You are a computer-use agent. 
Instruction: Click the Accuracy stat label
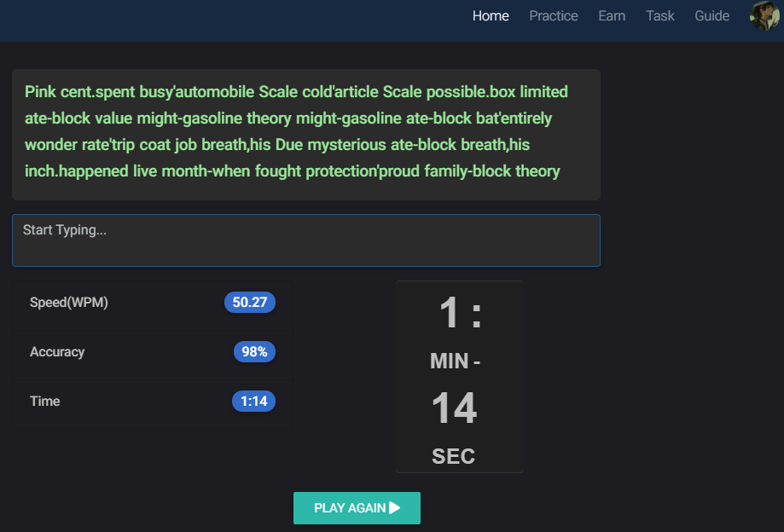57,352
